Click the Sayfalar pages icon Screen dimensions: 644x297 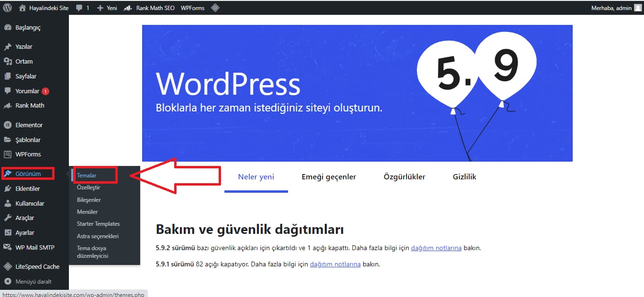[8, 76]
